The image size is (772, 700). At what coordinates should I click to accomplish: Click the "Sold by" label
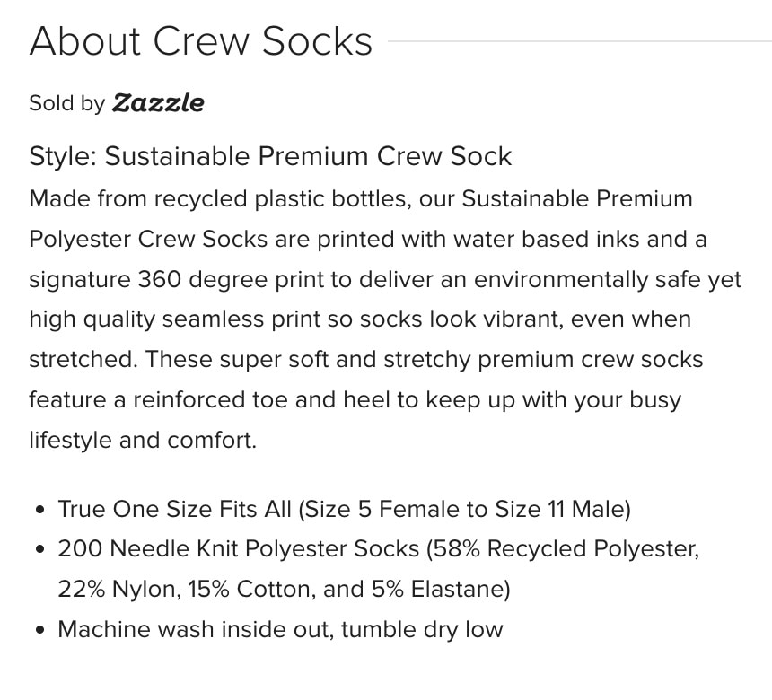click(x=66, y=103)
